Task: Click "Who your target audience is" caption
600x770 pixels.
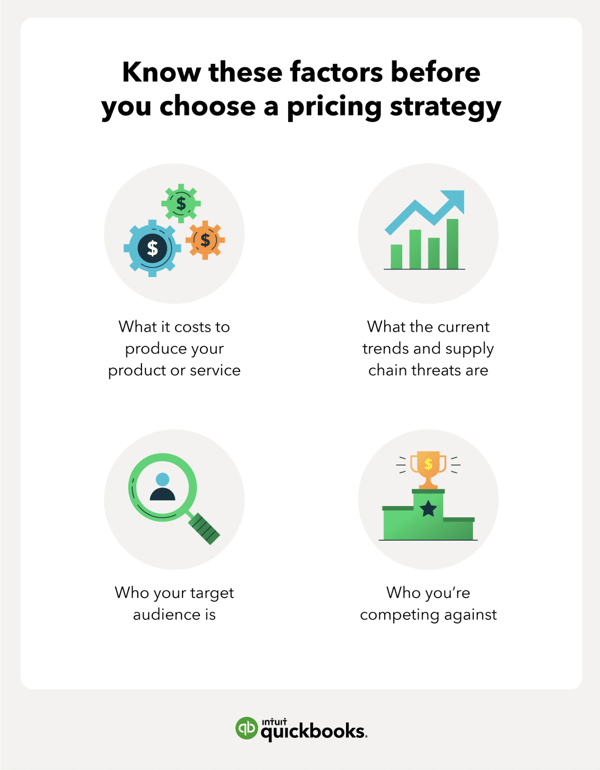Action: tap(174, 603)
